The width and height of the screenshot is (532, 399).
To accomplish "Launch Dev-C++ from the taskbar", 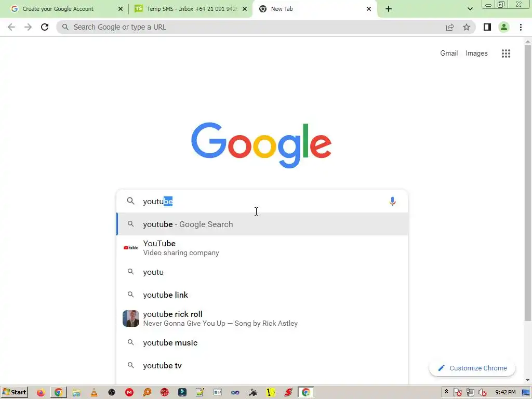I will pos(165,393).
